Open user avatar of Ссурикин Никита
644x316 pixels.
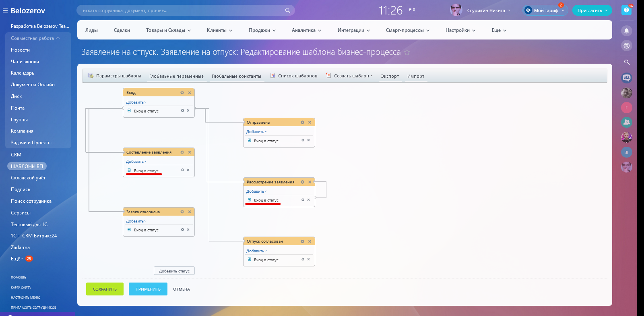tap(456, 10)
